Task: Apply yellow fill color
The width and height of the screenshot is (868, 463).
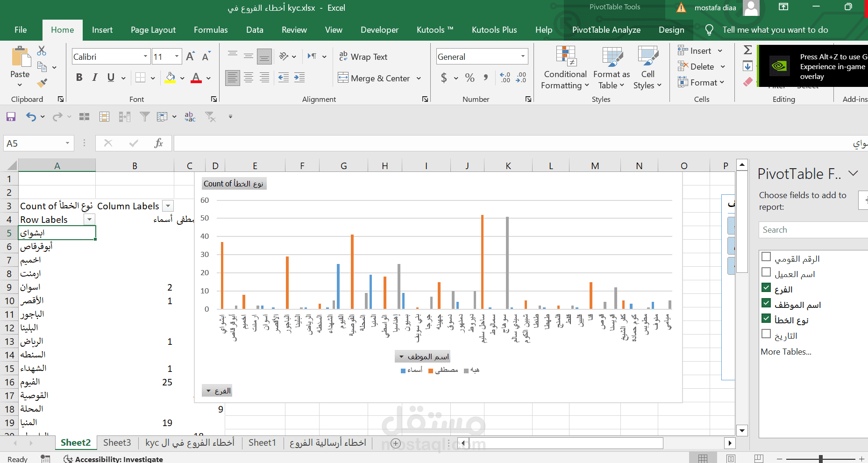Action: coord(170,78)
